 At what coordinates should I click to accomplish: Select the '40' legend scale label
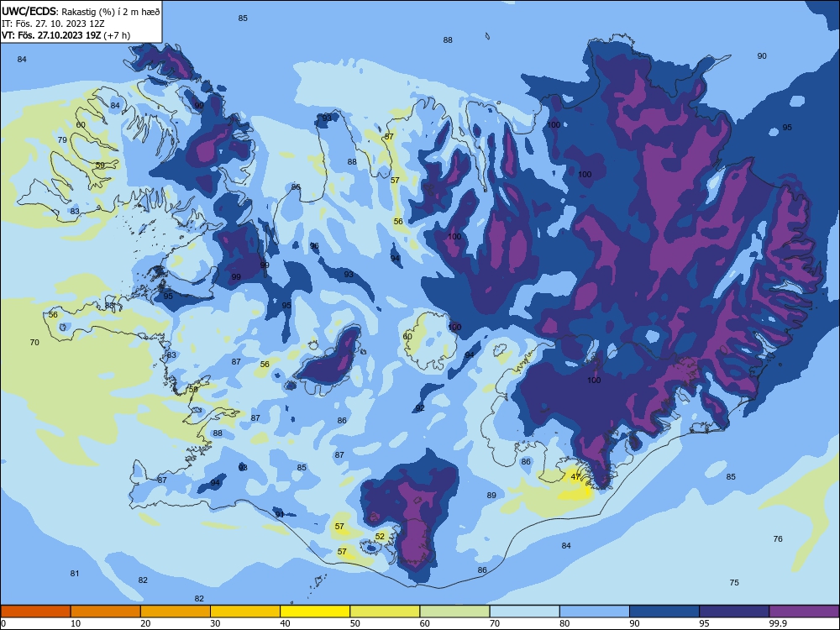pos(286,623)
